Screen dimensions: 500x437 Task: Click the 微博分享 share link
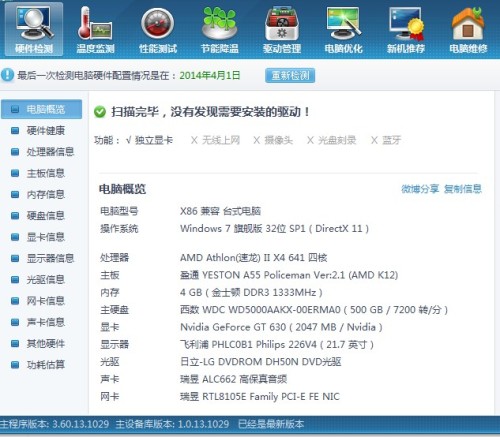point(420,189)
